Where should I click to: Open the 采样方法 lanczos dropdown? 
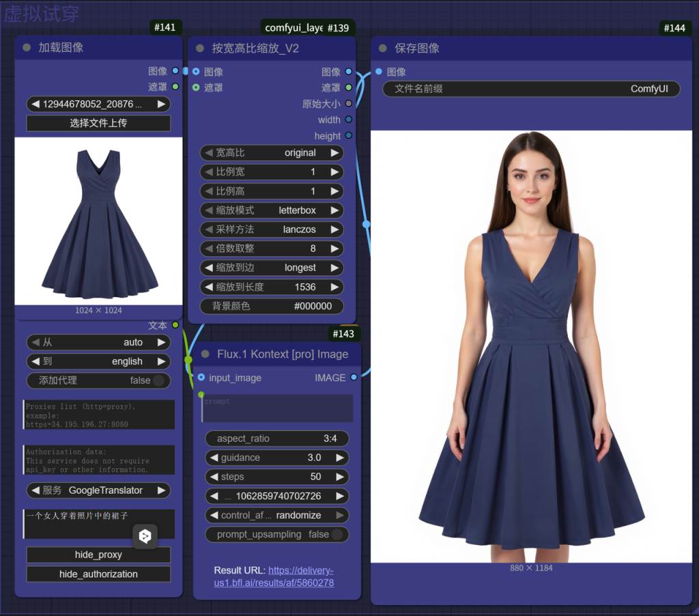click(271, 229)
